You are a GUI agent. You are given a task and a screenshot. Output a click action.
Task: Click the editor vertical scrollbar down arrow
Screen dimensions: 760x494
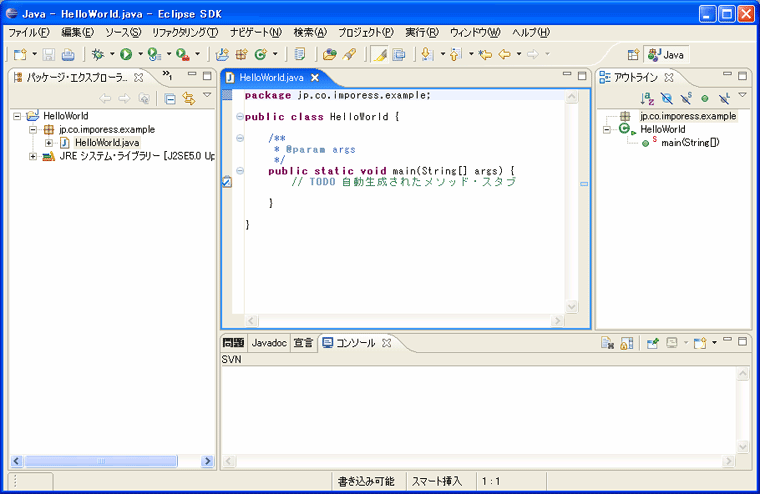[571, 306]
